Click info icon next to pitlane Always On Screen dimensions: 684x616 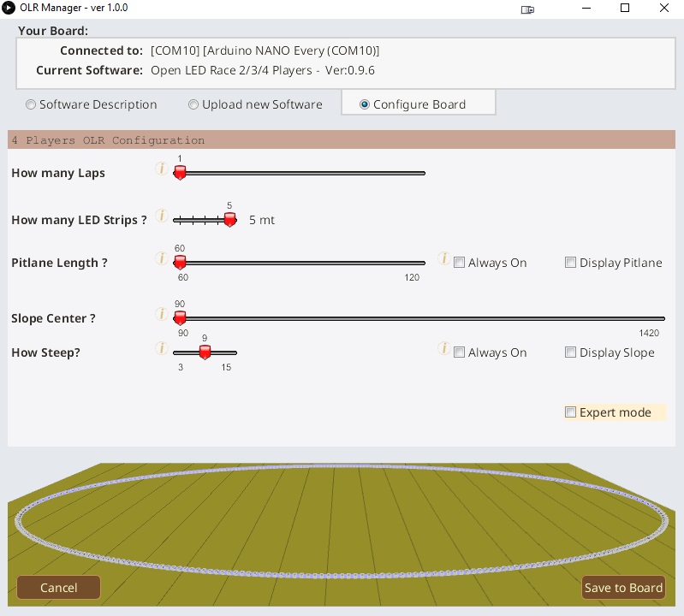443,258
